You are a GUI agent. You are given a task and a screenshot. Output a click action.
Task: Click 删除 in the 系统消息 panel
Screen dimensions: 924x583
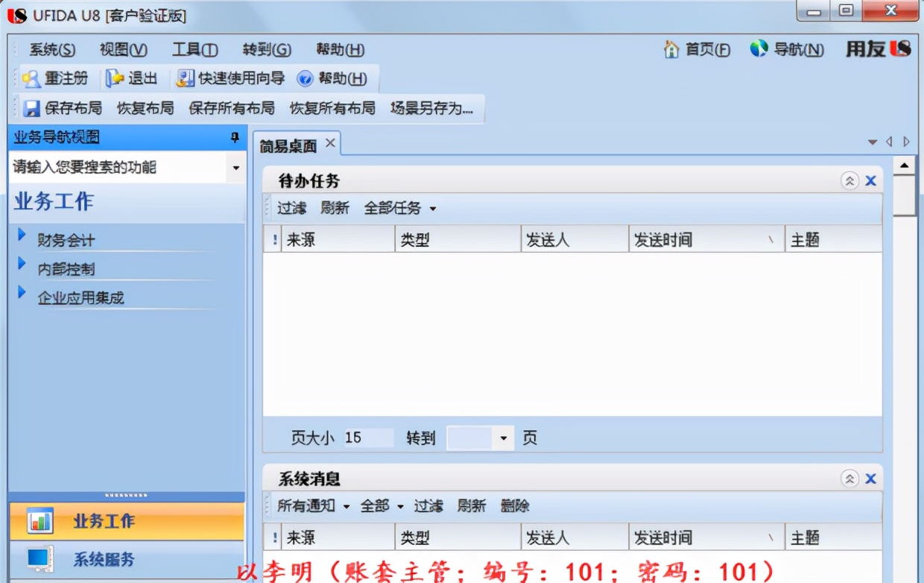(x=516, y=505)
